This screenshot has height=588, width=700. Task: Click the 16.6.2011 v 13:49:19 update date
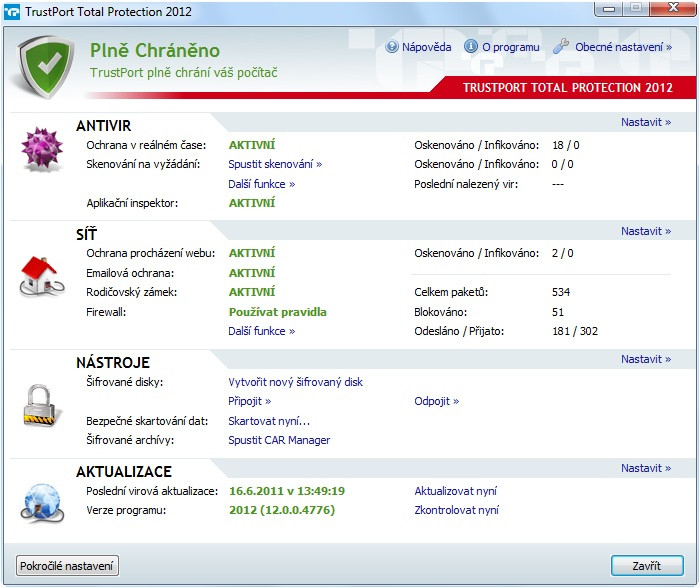click(x=287, y=491)
